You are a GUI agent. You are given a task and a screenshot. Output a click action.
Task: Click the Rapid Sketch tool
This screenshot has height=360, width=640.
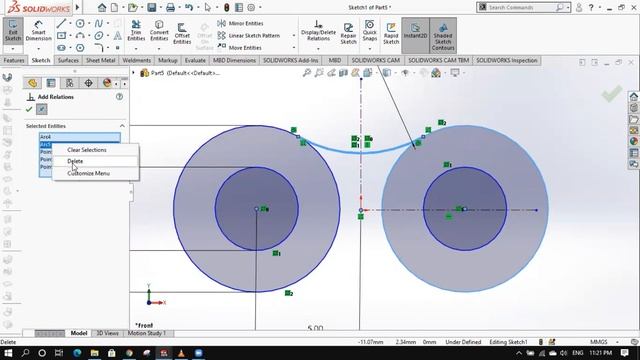391,33
